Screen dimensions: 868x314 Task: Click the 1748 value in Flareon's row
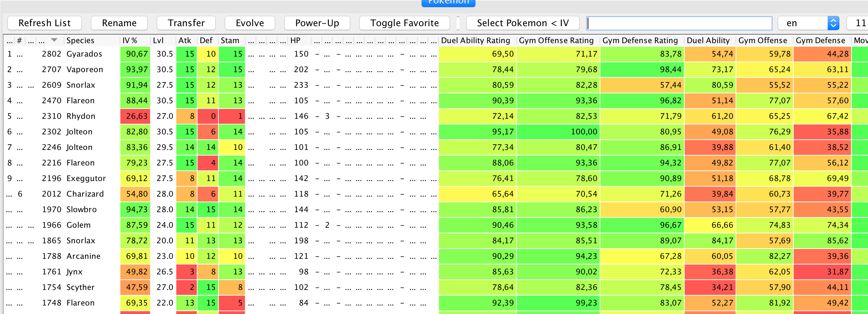(x=52, y=303)
